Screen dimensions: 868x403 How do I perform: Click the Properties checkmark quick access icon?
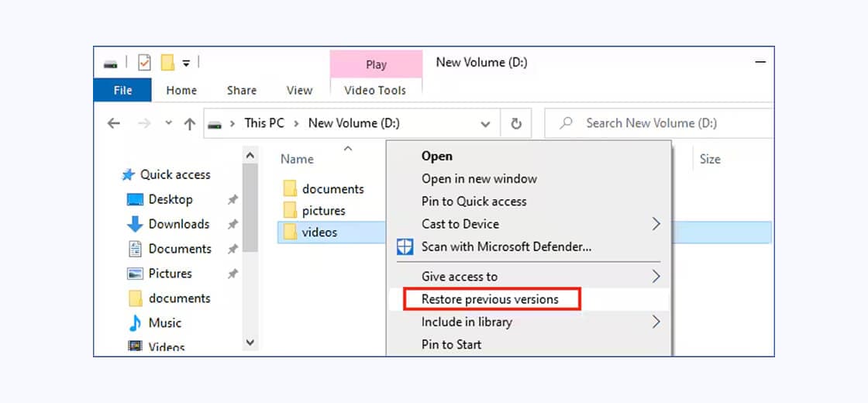[144, 63]
